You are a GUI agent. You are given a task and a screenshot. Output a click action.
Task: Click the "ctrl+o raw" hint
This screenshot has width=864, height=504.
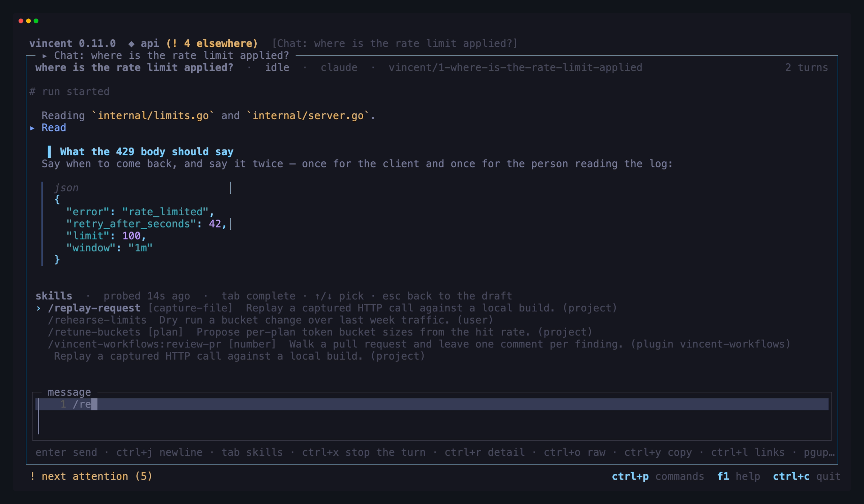point(575,452)
